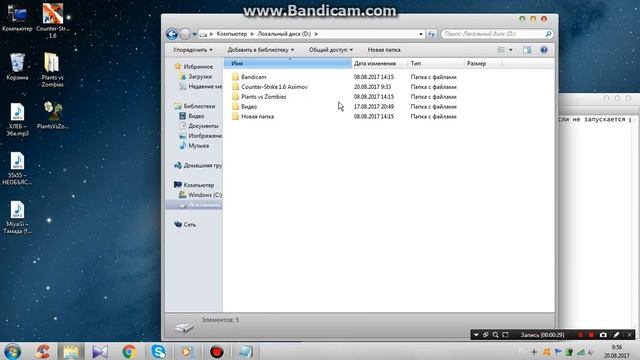Select the Bandicam folder

pyautogui.click(x=253, y=77)
